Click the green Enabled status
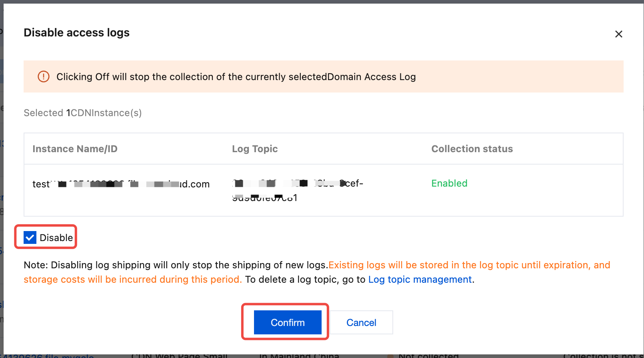This screenshot has height=358, width=644. (x=449, y=183)
